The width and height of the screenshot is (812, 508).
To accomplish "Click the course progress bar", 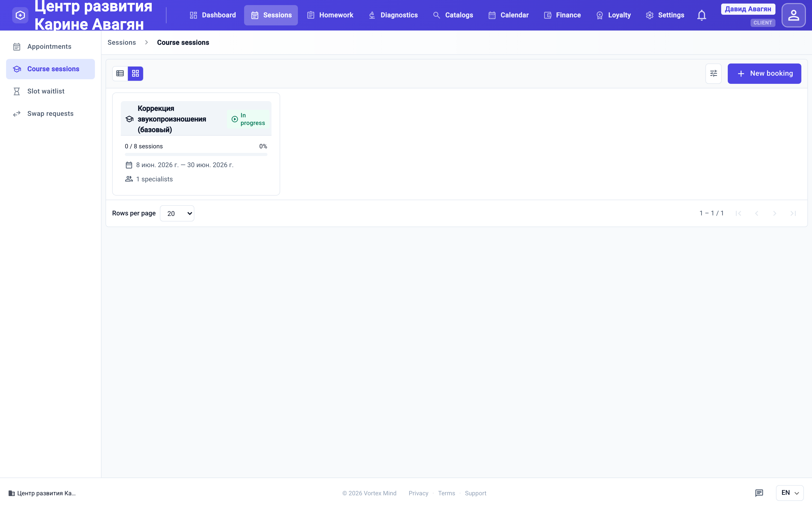I will point(196,154).
